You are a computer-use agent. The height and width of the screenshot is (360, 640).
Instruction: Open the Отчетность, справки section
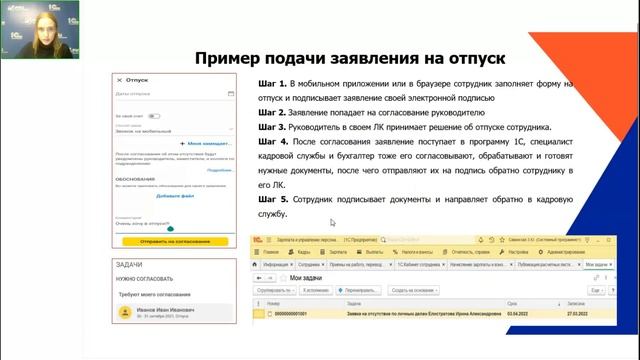point(466,252)
